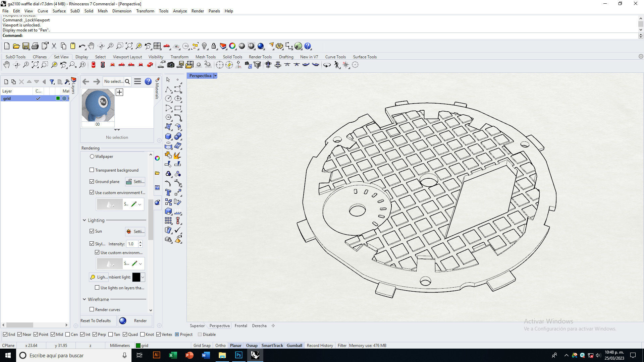Click the Polygon tool icon
This screenshot has height=362, width=644.
[x=168, y=117]
